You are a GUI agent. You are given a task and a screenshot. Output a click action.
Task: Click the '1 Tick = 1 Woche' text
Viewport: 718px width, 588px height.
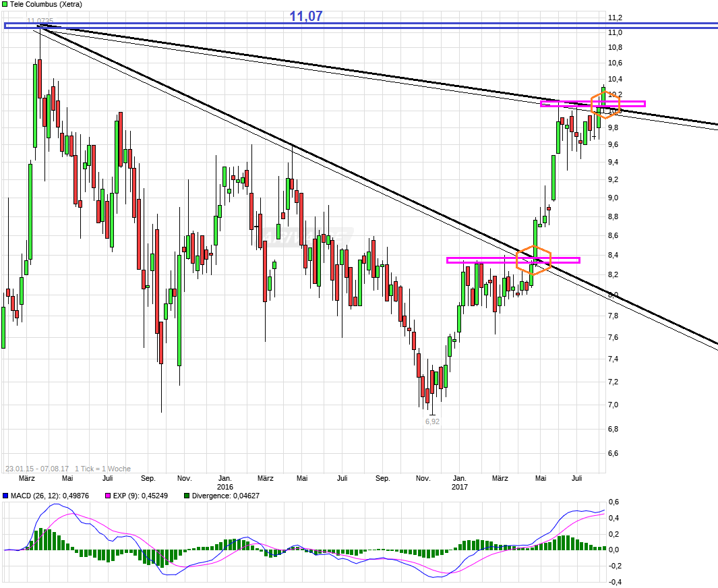102,469
